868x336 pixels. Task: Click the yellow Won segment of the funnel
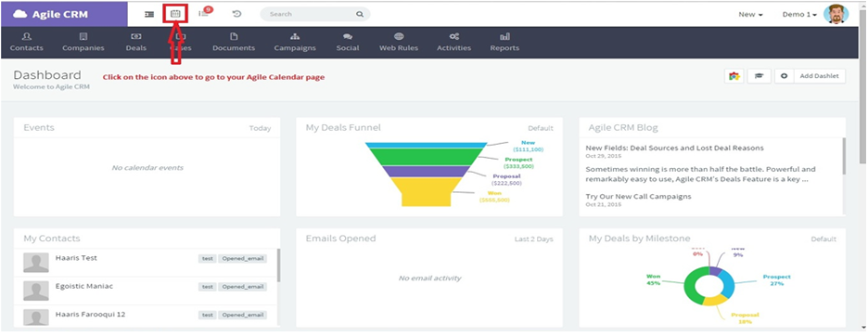(x=426, y=191)
